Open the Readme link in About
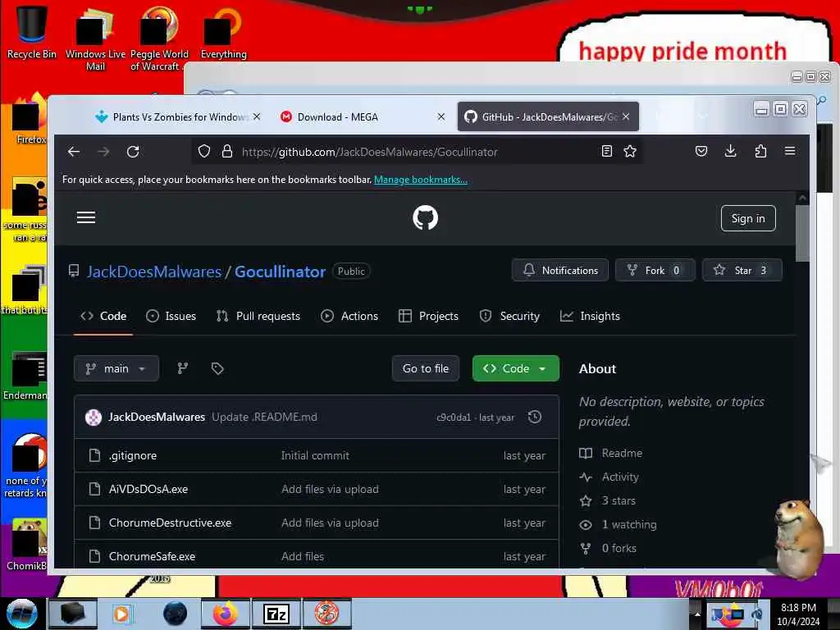Screen dimensions: 840x630 610,453
